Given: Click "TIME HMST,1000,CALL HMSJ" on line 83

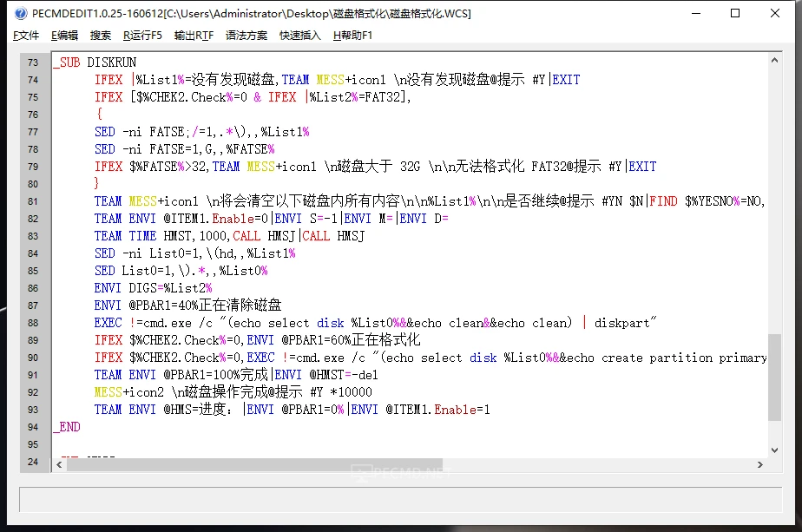Looking at the screenshot, I should pos(213,236).
